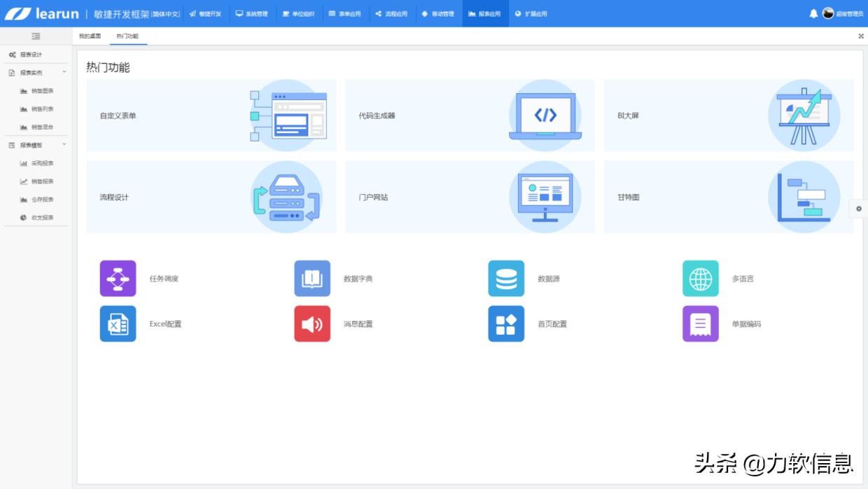Open the 表单应用 top menu
Viewport: 868px width, 489px height.
coord(345,13)
